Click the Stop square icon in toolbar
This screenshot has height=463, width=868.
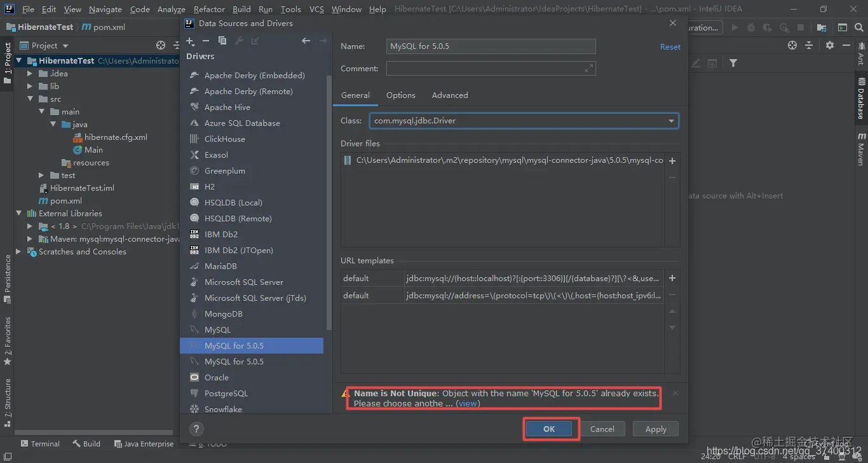coord(801,27)
